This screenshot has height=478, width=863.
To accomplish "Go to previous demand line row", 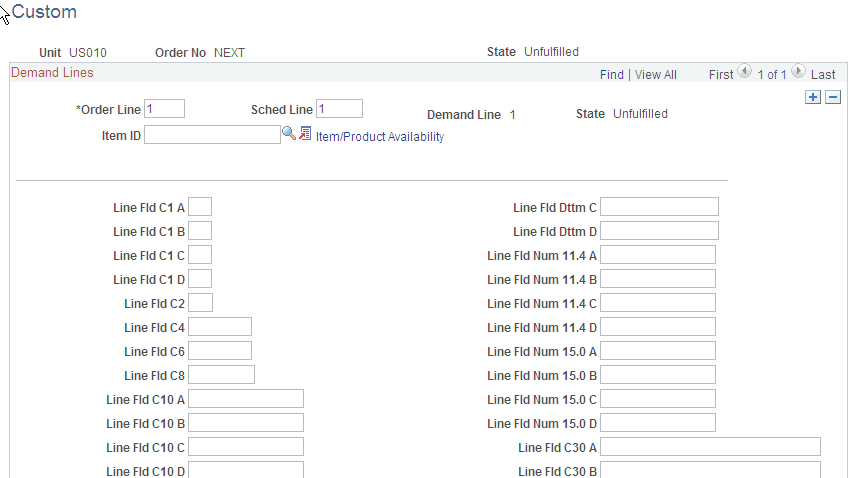I will pyautogui.click(x=745, y=71).
